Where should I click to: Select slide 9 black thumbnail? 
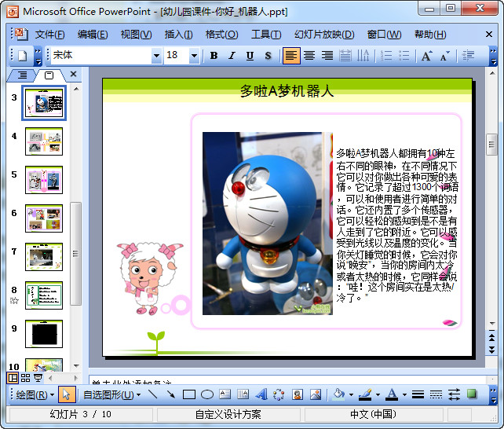coord(44,334)
